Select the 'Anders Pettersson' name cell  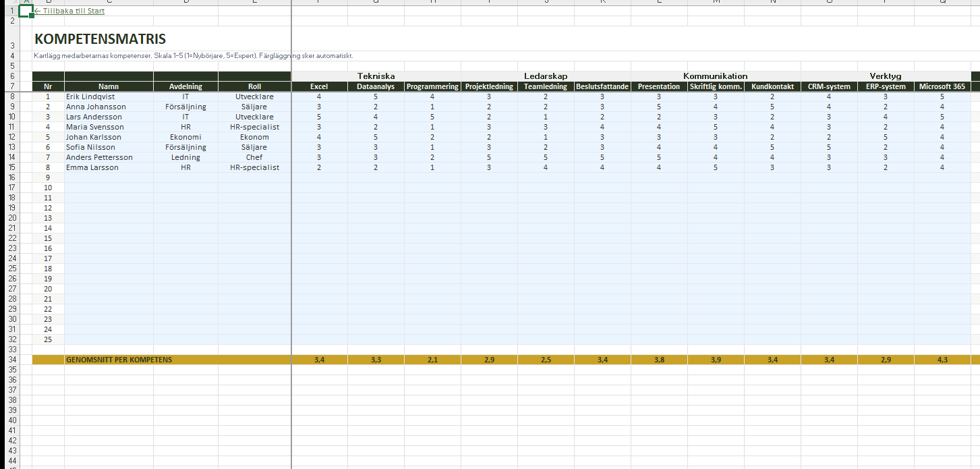tap(99, 157)
